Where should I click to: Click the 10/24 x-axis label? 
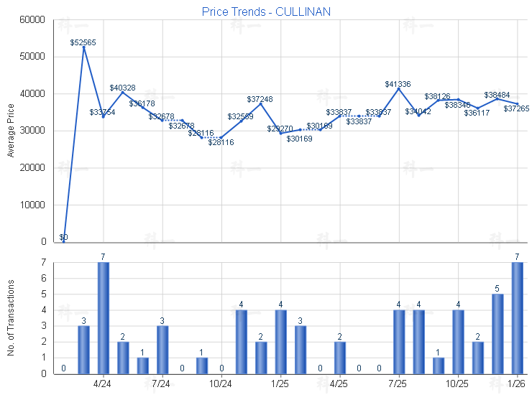click(x=221, y=383)
